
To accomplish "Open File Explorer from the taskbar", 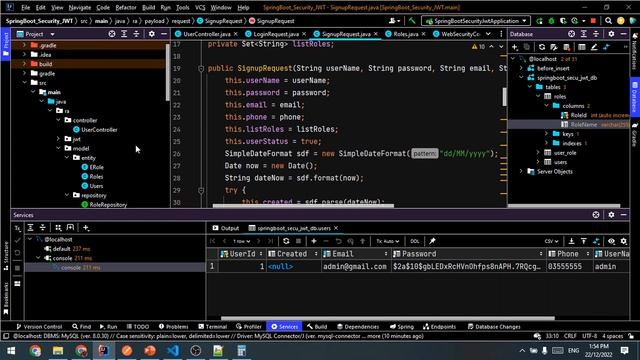I will (x=58, y=351).
